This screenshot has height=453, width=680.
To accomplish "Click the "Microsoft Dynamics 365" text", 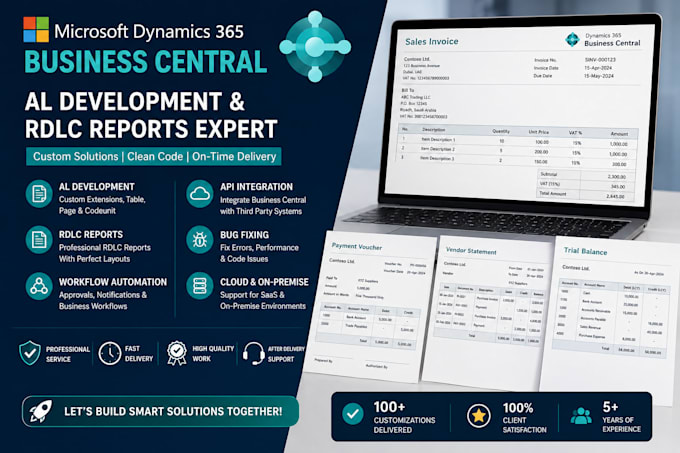I will coord(149,31).
